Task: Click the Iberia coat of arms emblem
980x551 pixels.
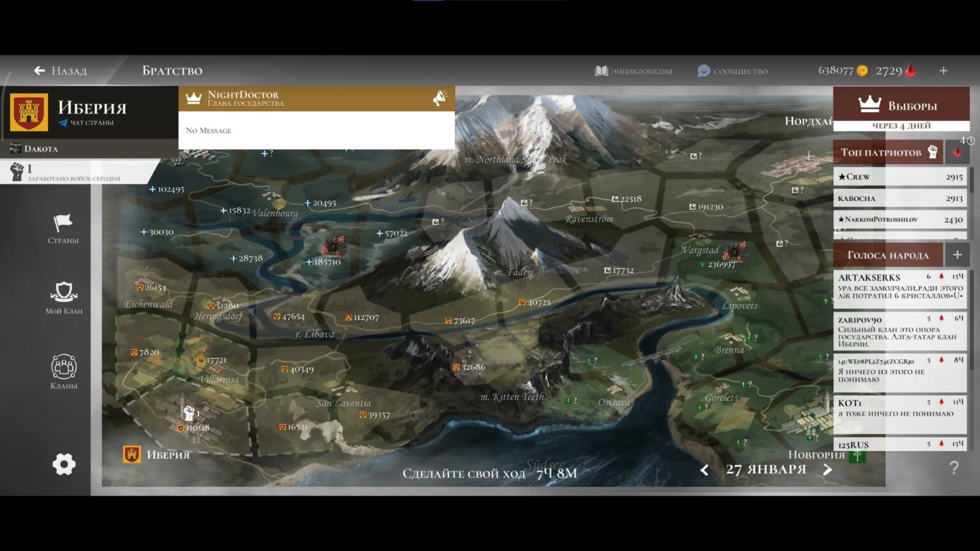Action: coord(29,112)
